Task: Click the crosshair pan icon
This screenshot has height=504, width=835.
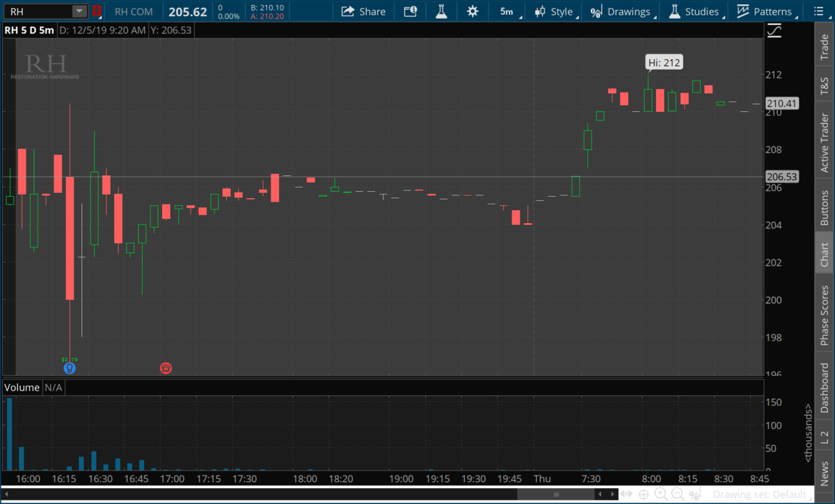Action: click(x=644, y=494)
